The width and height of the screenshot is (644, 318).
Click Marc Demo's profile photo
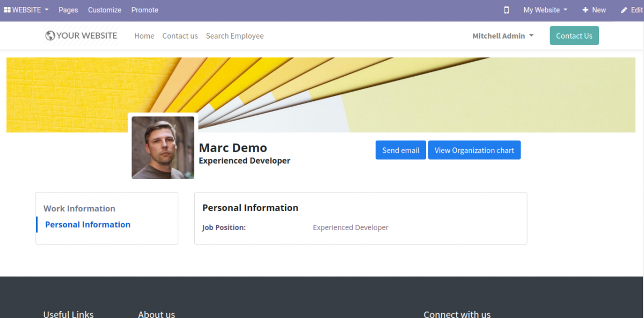pos(163,147)
